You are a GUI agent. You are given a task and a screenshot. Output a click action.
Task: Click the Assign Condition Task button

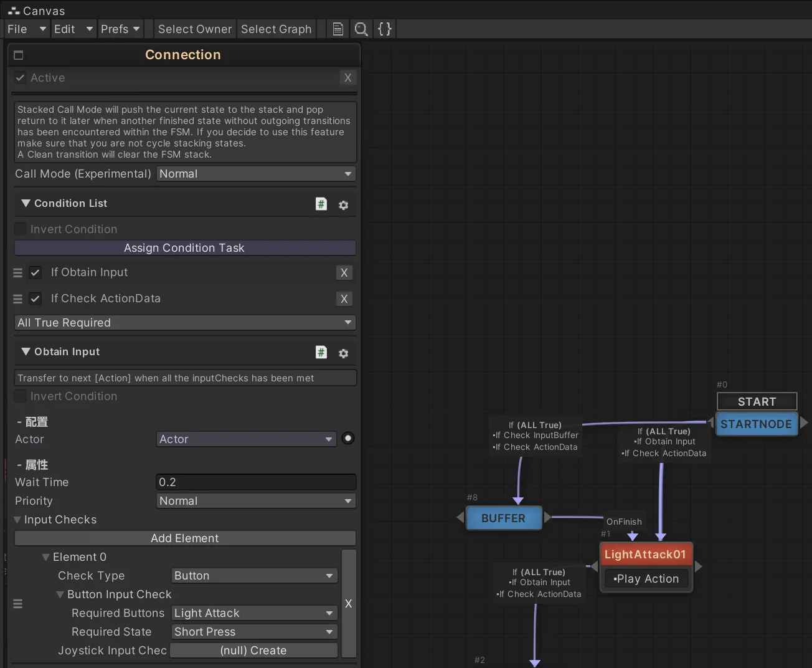[x=185, y=248]
